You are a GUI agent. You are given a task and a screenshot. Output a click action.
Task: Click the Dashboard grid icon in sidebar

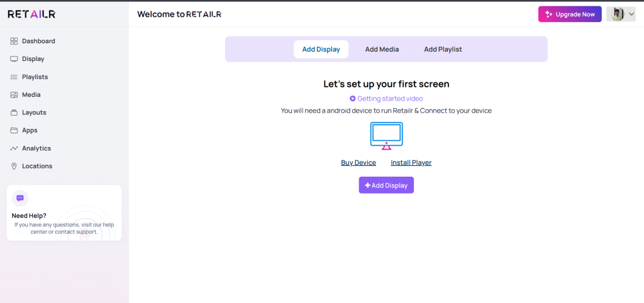click(x=14, y=41)
